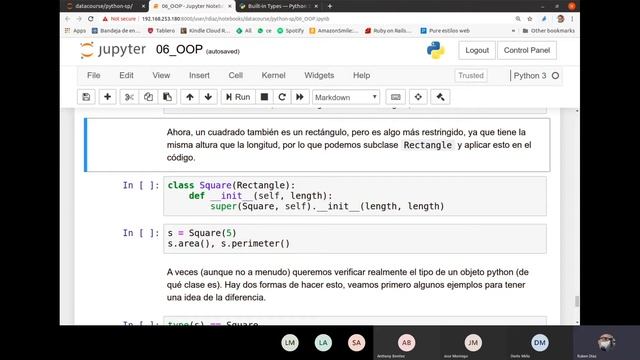
Task: Open the Other bookmarks folder
Action: (548, 31)
